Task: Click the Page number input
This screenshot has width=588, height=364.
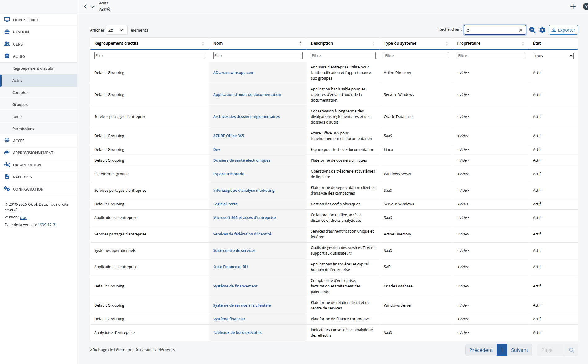Action: [551, 350]
